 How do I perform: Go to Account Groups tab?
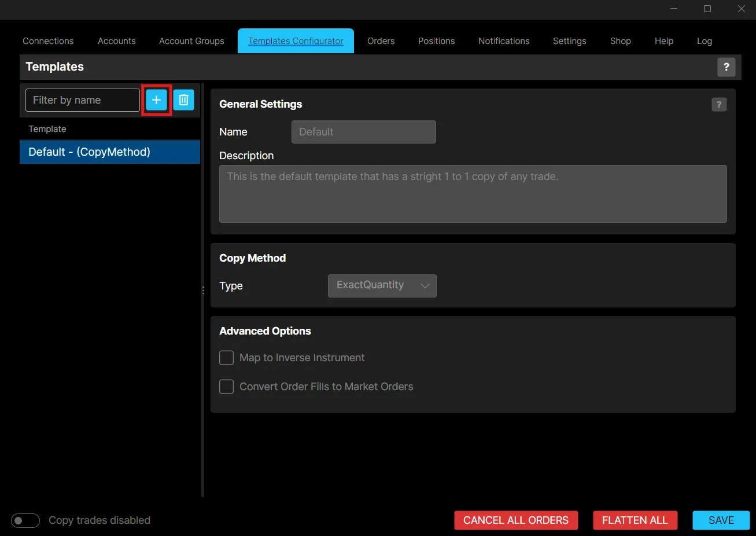click(191, 41)
